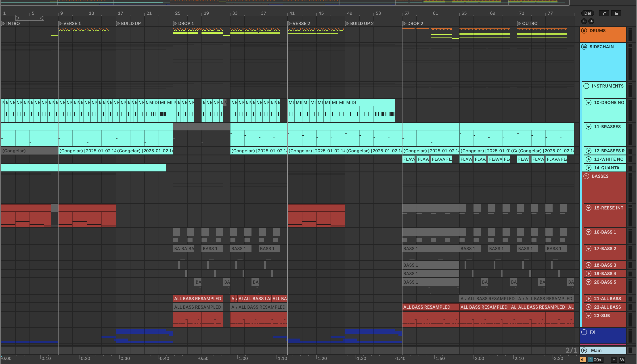Unfold the 12-BRASSES R track arrow
This screenshot has width=637, height=364.
point(589,151)
